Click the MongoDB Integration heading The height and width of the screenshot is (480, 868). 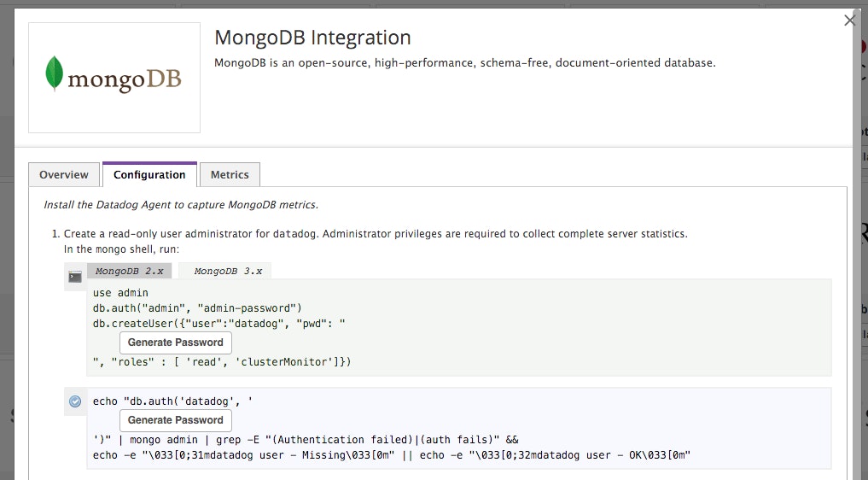[x=312, y=38]
